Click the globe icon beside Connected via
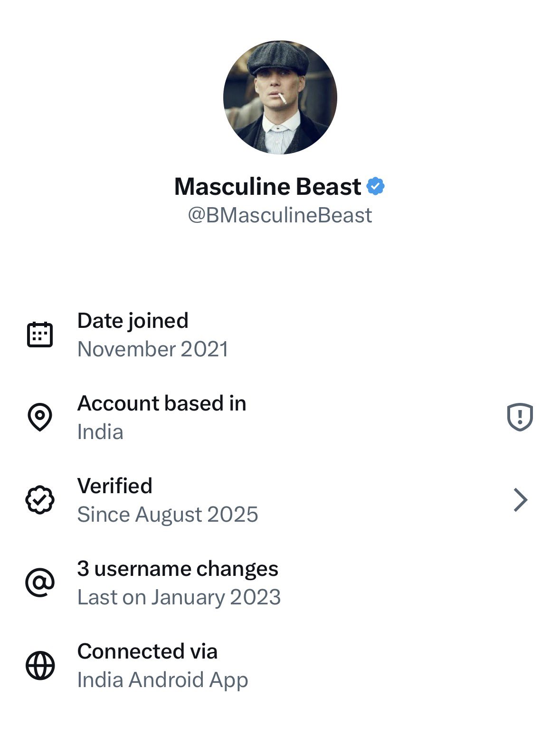560x755 pixels. pos(40,665)
